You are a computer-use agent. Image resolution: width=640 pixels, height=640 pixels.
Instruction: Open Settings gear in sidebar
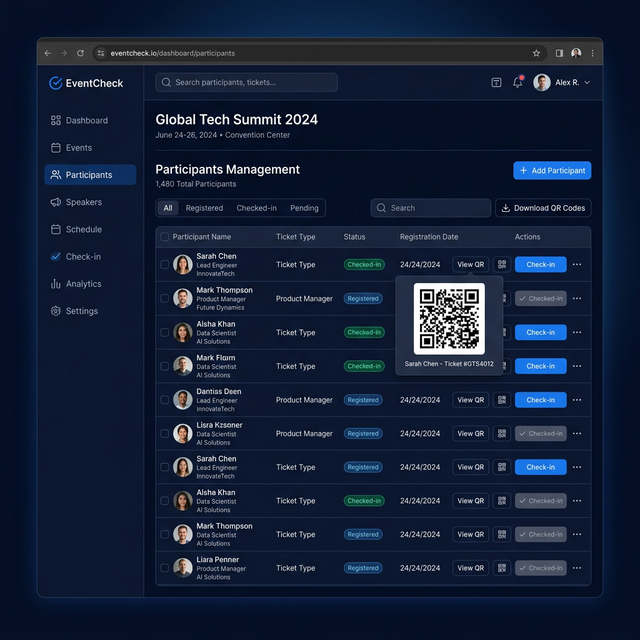coord(56,311)
